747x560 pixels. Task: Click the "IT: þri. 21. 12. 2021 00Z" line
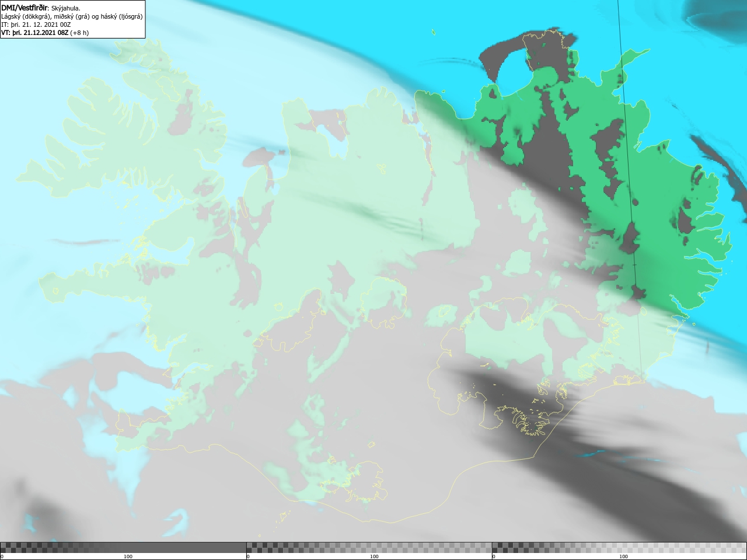(36, 24)
